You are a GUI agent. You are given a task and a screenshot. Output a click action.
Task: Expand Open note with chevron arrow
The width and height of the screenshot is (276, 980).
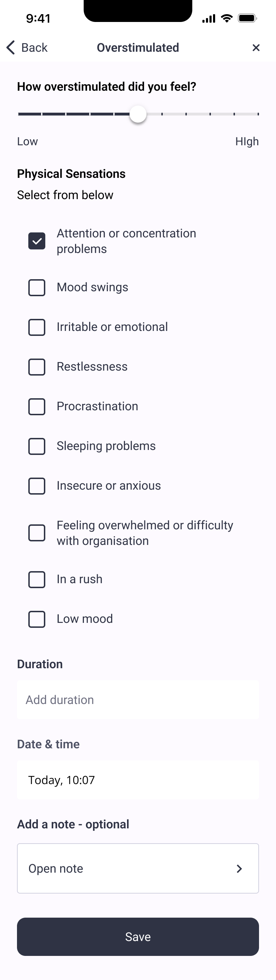239,868
